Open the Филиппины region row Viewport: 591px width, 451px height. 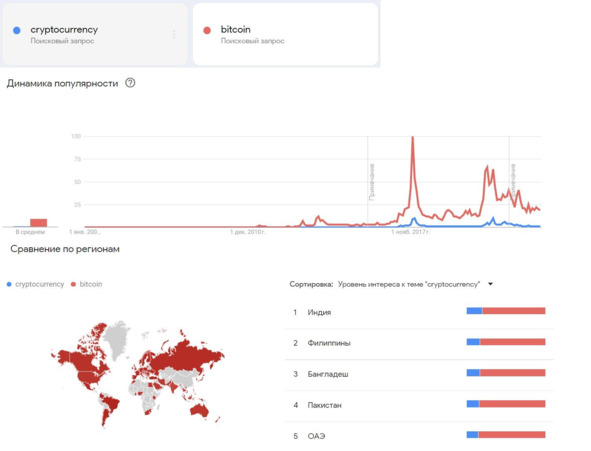[x=419, y=343]
